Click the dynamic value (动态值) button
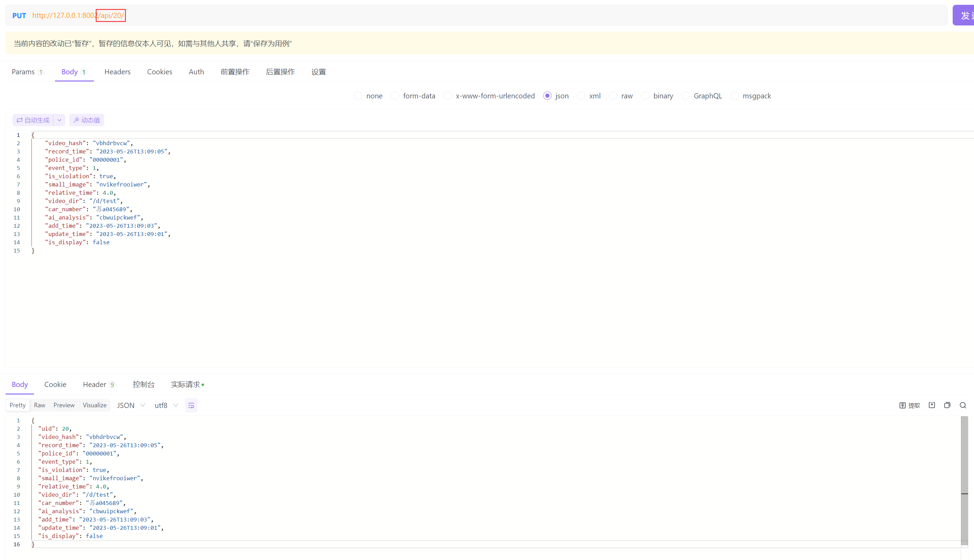974x560 pixels. (x=87, y=120)
